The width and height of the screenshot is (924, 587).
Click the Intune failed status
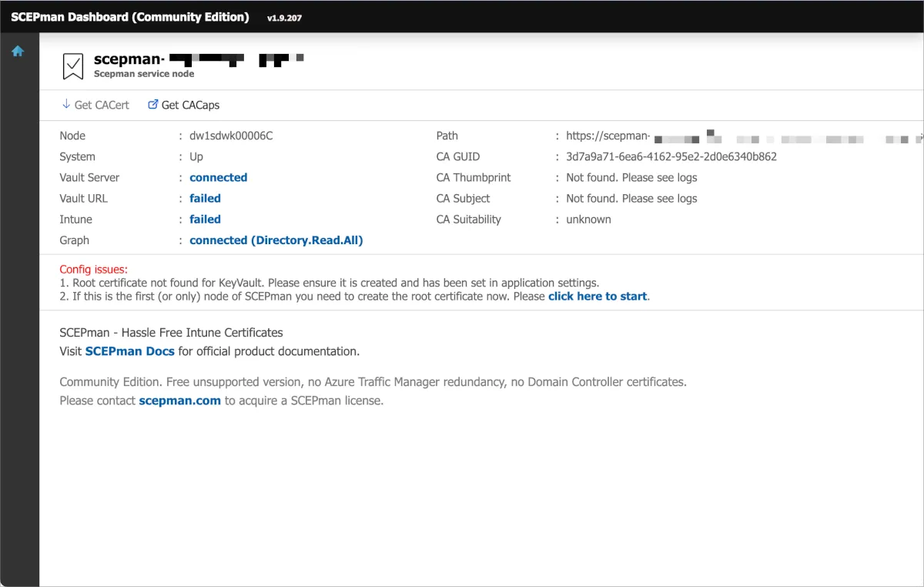pos(205,219)
